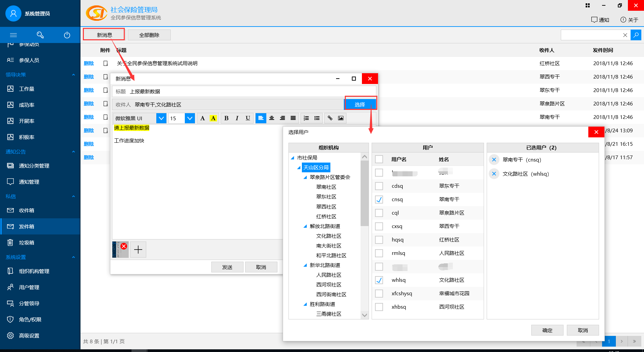Click the add attachment plus icon
Viewport: 644px width, 352px height.
click(x=138, y=250)
